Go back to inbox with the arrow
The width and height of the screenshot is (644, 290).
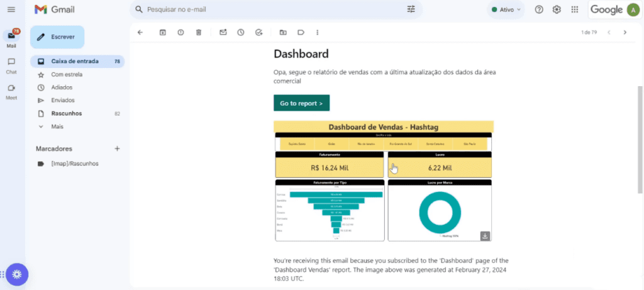click(x=140, y=33)
